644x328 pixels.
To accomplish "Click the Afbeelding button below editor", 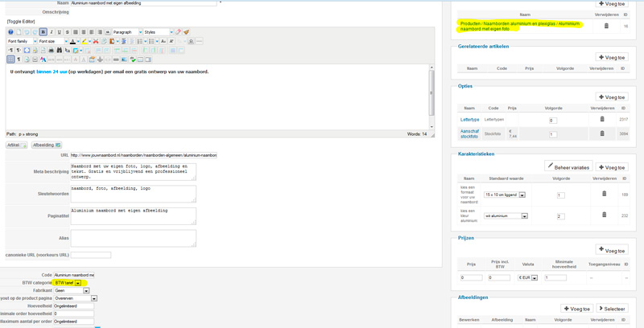I will point(47,146).
